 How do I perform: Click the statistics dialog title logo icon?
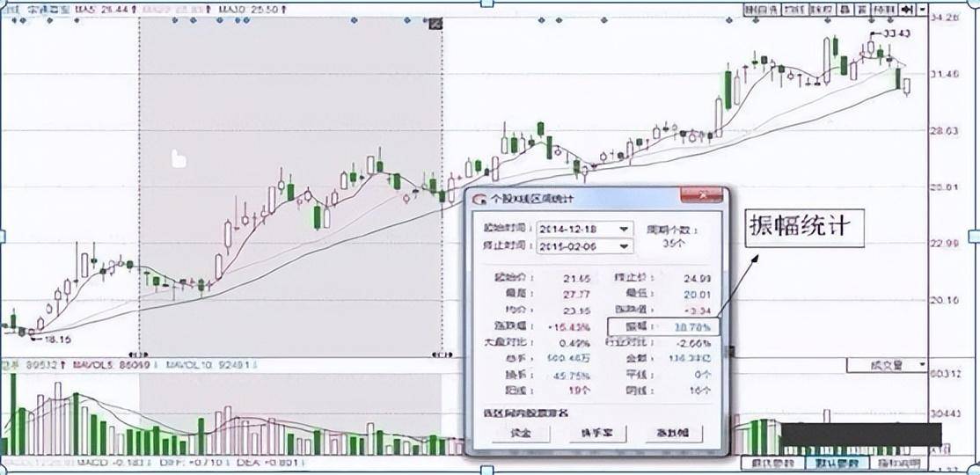click(x=480, y=199)
